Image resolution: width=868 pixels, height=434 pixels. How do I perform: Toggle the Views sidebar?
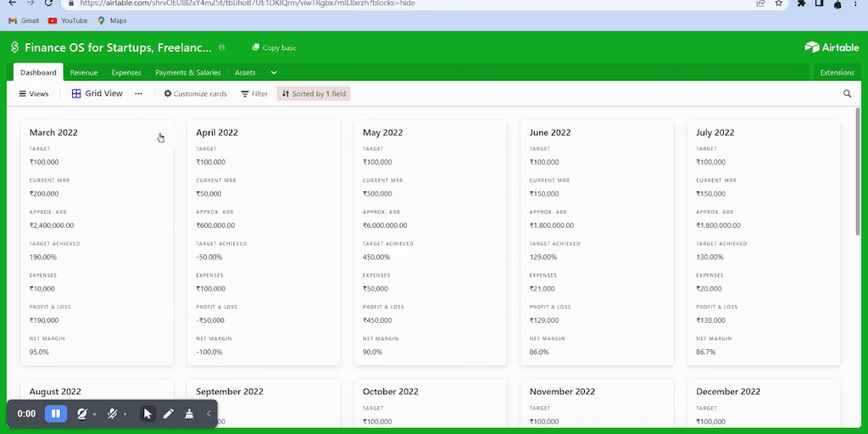click(34, 94)
